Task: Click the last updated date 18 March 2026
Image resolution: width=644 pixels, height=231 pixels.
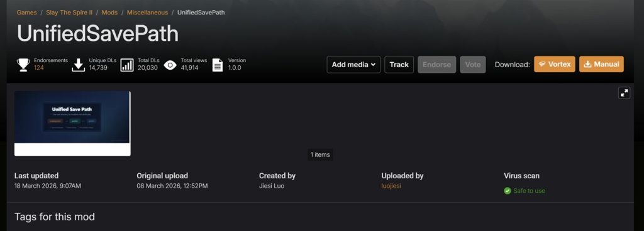Action: 48,186
